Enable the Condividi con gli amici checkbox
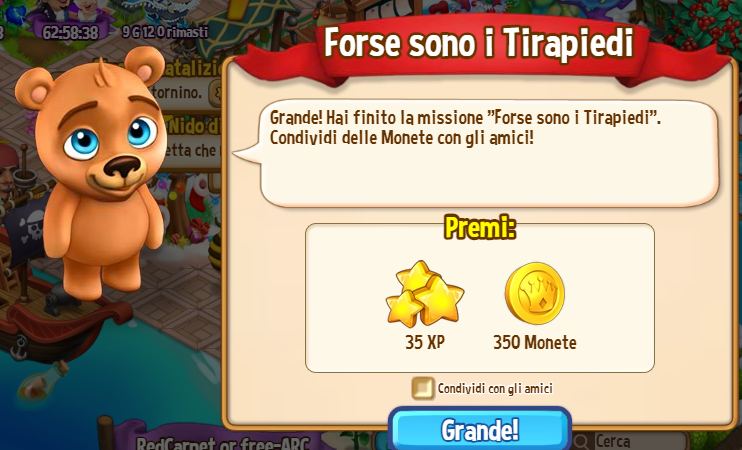Screen dimensions: 742x450 pyautogui.click(x=423, y=388)
